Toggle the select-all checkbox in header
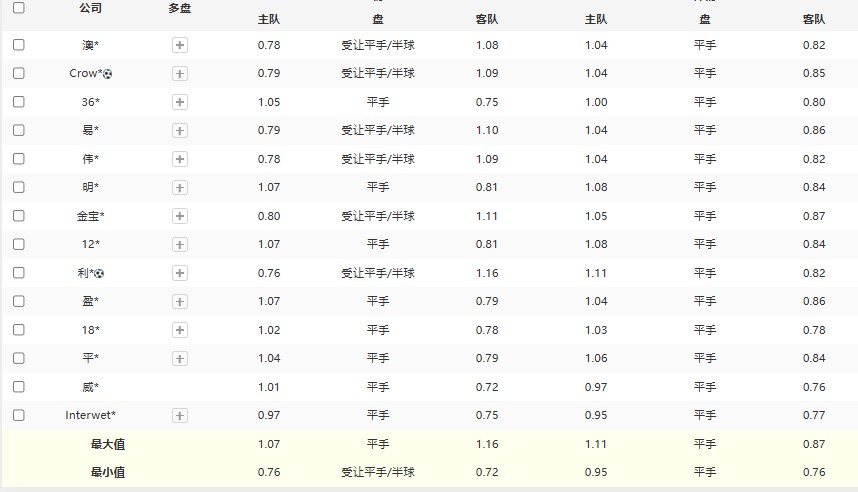Screen dimensions: 858x492 point(19,7)
